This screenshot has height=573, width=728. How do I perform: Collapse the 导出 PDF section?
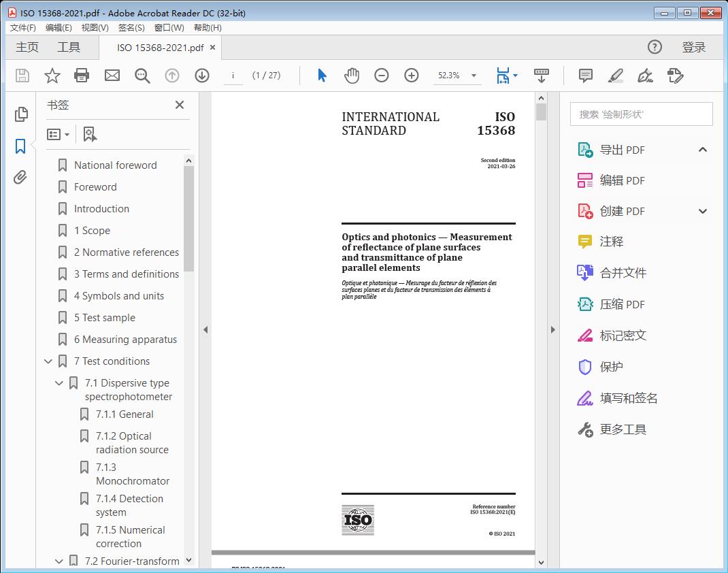[703, 150]
